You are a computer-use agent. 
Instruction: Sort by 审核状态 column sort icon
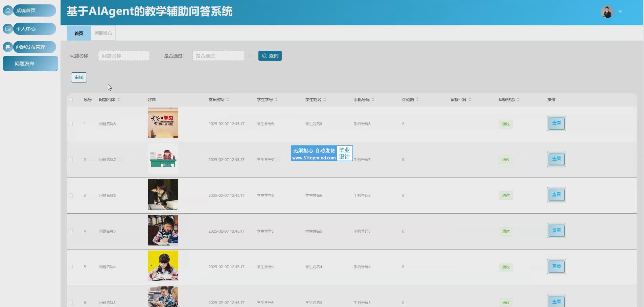tap(518, 100)
